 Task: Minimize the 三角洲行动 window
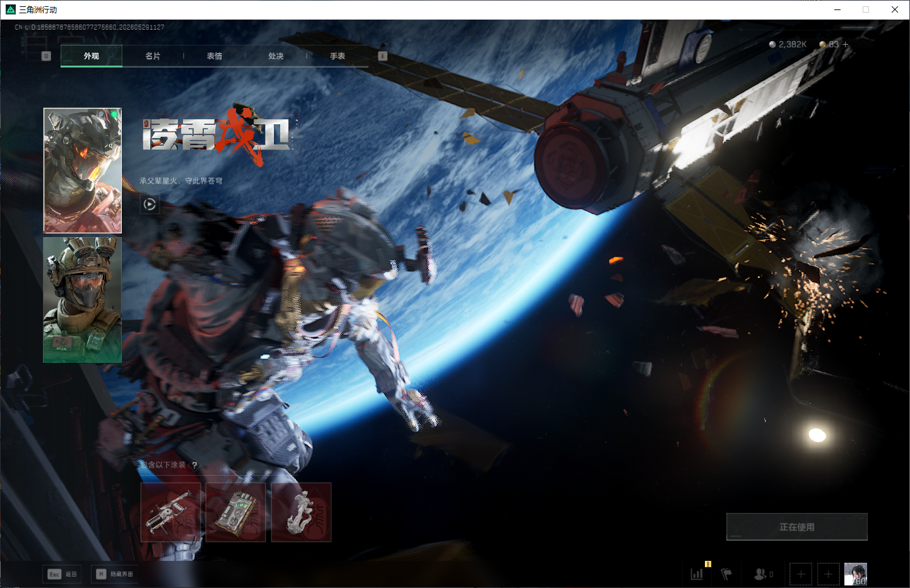837,9
